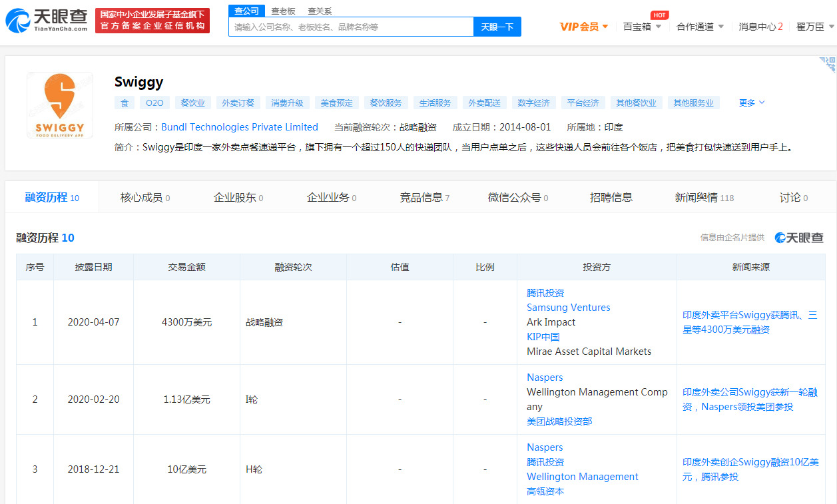Open news about Naspers领投美团参投
This screenshot has height=504, width=837.
pyautogui.click(x=750, y=399)
